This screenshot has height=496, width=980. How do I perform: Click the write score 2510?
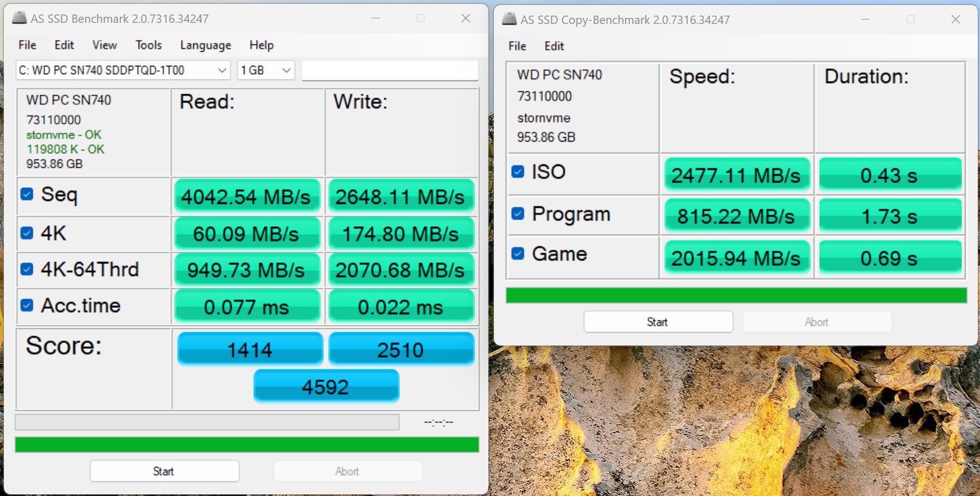click(x=401, y=349)
